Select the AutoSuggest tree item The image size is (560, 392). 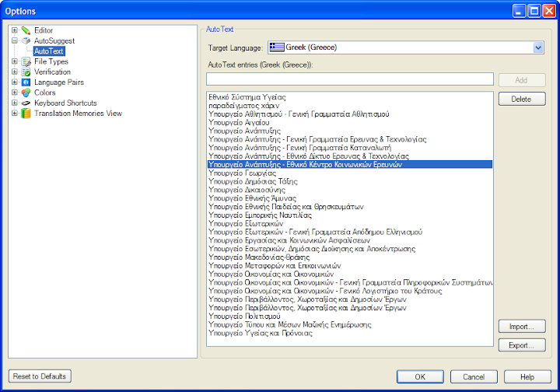54,40
